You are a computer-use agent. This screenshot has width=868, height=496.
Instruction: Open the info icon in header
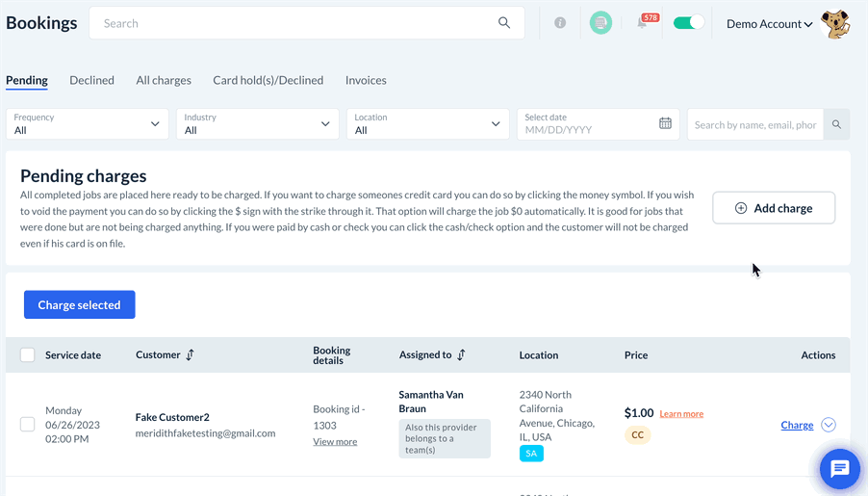pos(560,23)
